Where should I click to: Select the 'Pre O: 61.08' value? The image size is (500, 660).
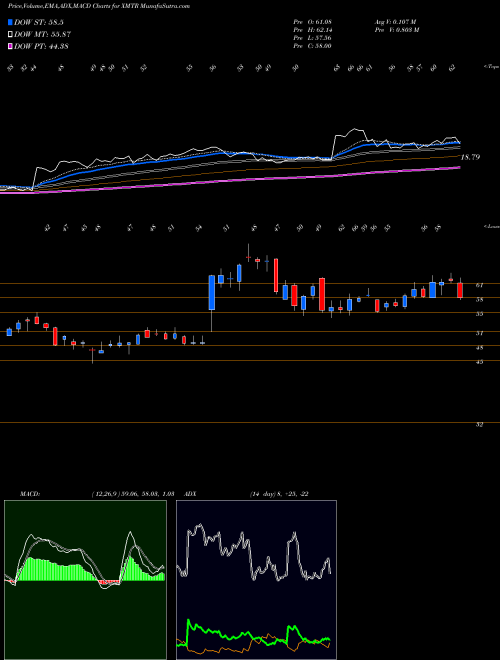[x=312, y=21]
